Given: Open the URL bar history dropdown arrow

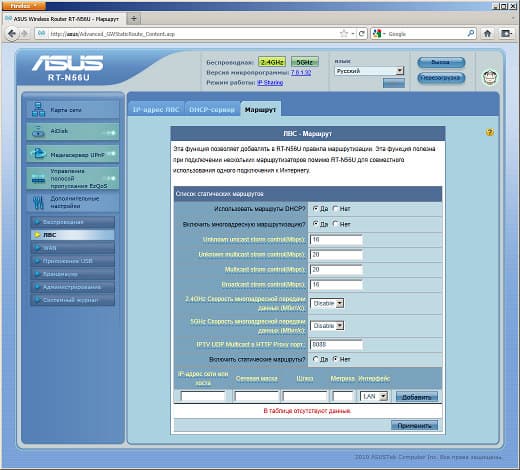Looking at the screenshot, I should (x=353, y=34).
